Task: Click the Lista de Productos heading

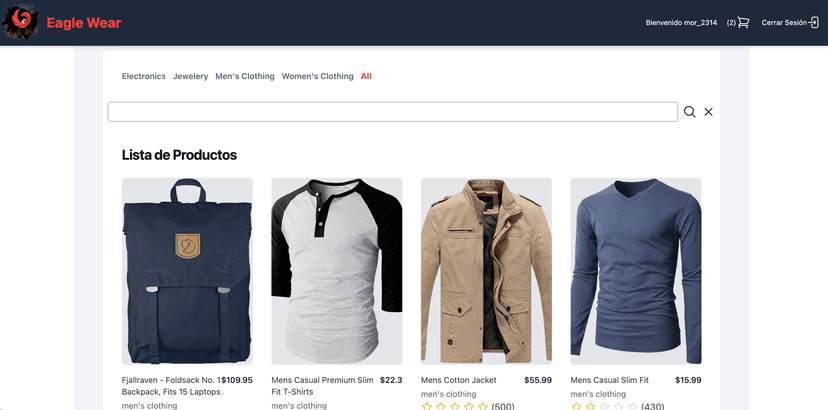Action: coord(180,155)
